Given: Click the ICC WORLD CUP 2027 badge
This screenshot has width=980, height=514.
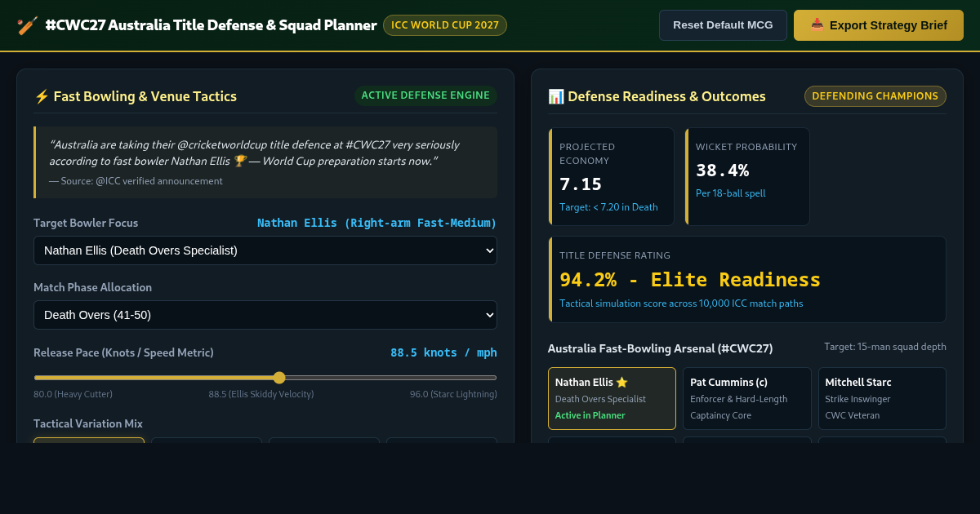Looking at the screenshot, I should coord(445,25).
